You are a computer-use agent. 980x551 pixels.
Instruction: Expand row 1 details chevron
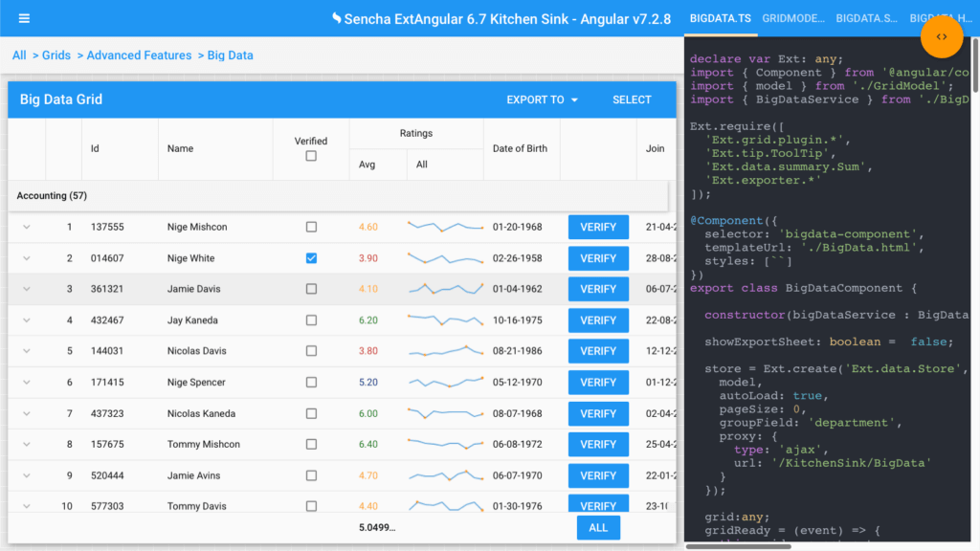26,227
